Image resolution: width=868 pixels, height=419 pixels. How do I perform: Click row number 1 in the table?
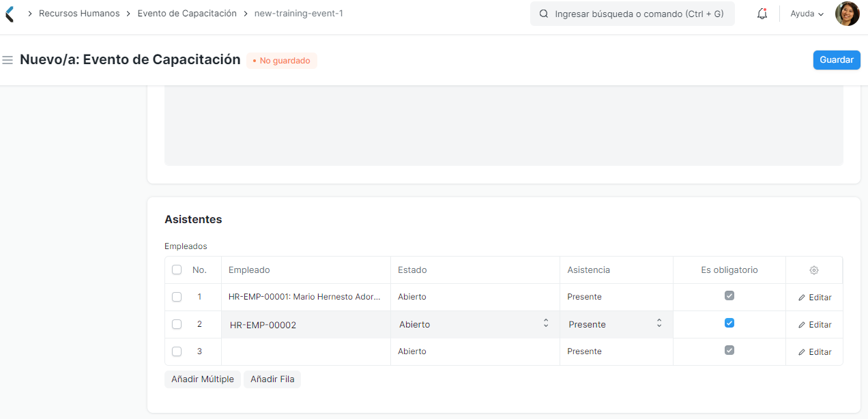click(x=199, y=297)
